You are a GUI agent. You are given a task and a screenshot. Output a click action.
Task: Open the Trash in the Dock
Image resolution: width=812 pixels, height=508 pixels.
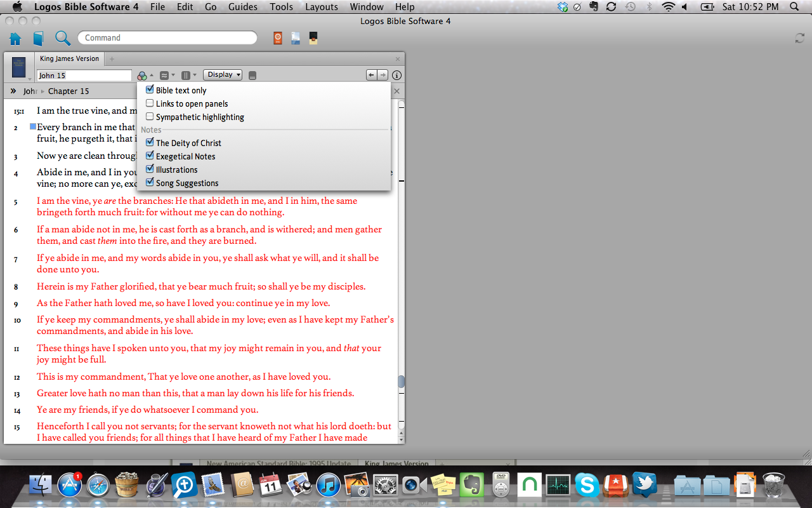click(773, 486)
